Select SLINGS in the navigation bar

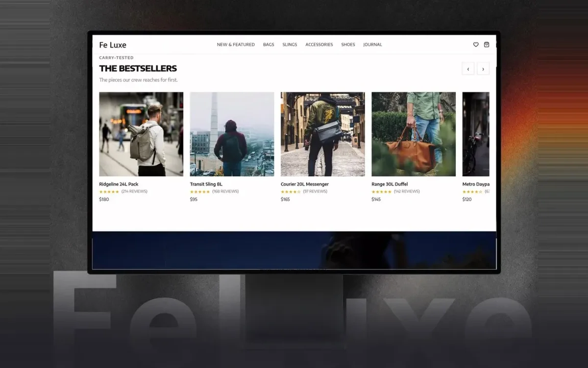(290, 45)
